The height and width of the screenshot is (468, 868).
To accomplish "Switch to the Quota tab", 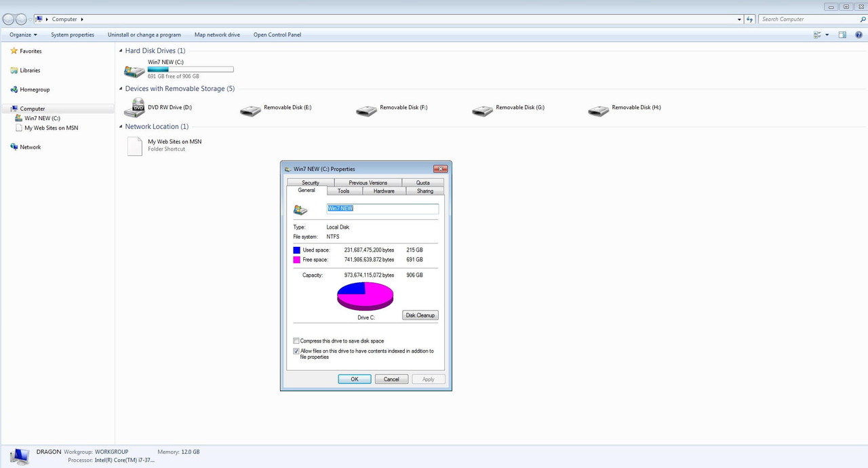I will [422, 182].
